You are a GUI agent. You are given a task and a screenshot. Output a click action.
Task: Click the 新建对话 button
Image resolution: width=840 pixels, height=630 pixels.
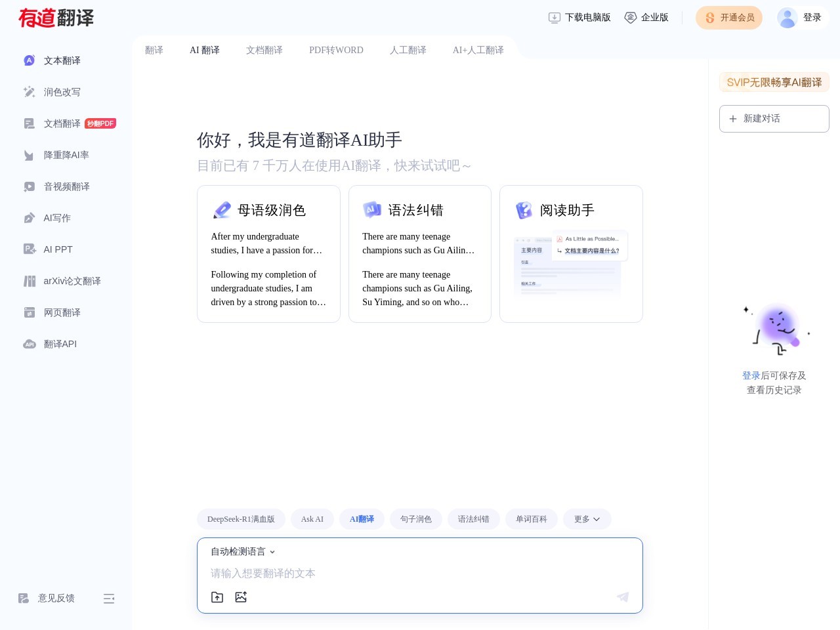click(774, 119)
